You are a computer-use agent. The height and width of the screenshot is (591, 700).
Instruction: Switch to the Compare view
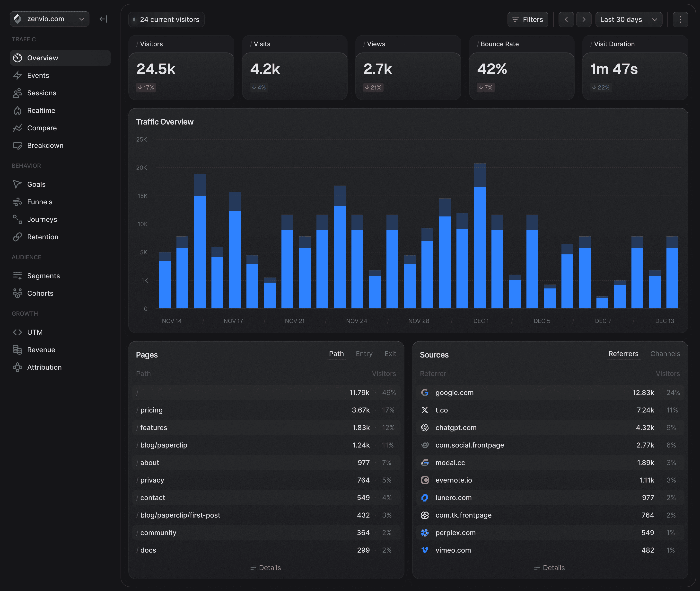click(x=42, y=128)
